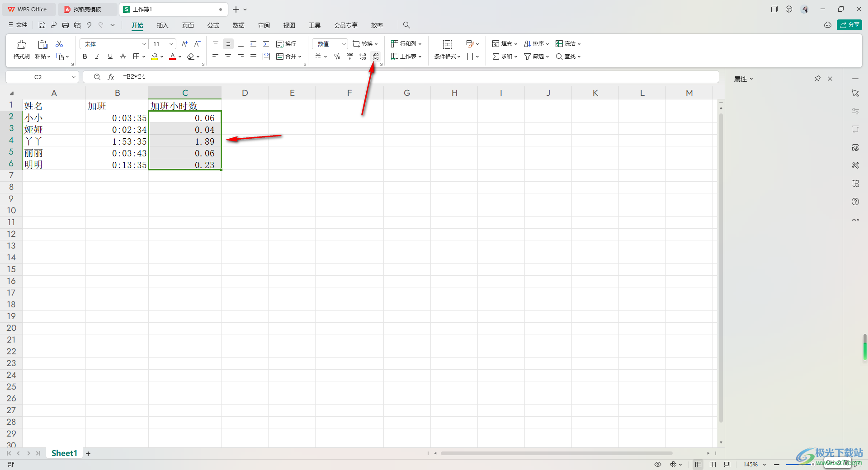
Task: Click thousands separator icon
Action: pos(350,56)
